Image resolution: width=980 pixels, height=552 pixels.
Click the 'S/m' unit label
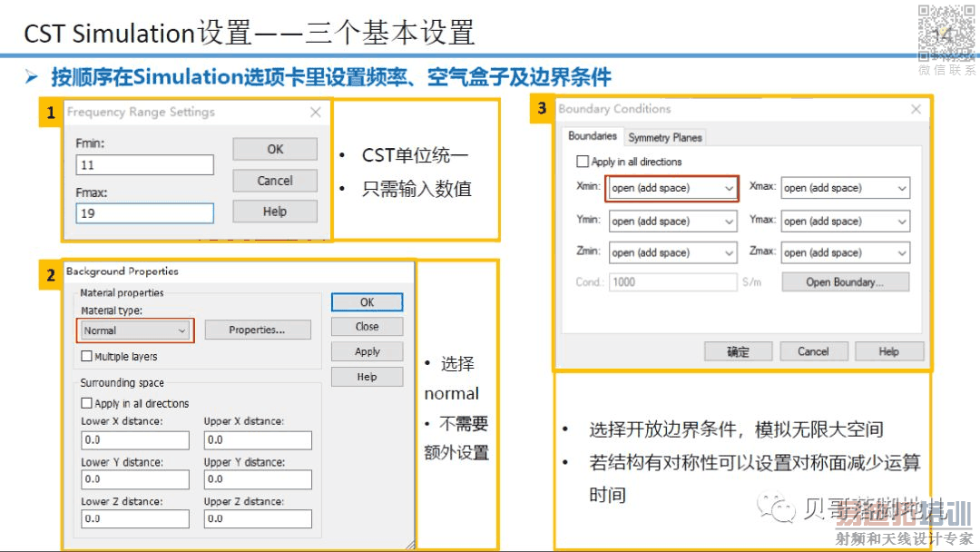[752, 282]
